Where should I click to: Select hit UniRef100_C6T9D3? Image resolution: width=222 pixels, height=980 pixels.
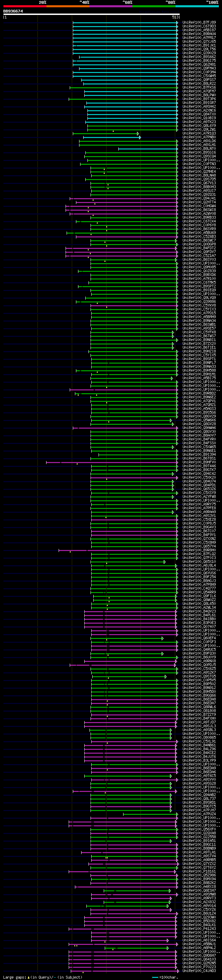tap(199, 26)
